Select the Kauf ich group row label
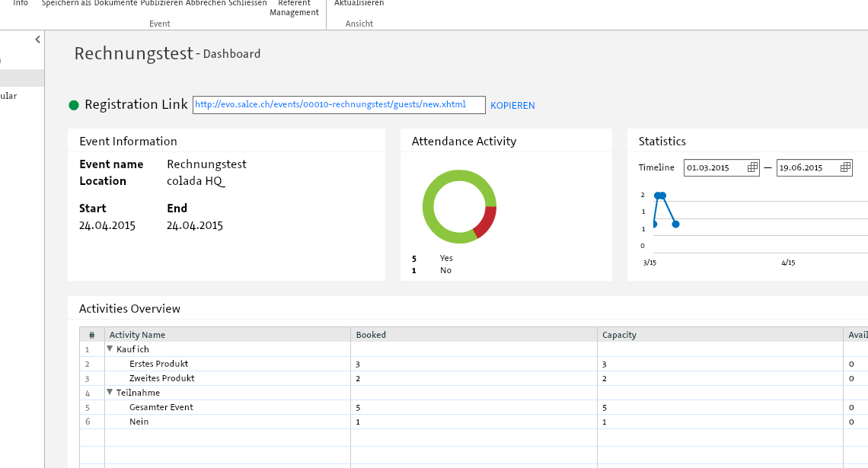 point(132,349)
